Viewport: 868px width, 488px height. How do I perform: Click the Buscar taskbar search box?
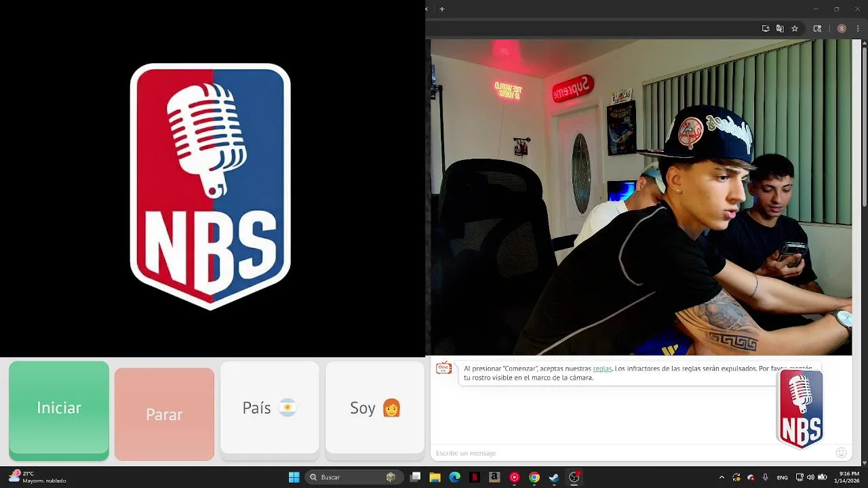(x=354, y=477)
